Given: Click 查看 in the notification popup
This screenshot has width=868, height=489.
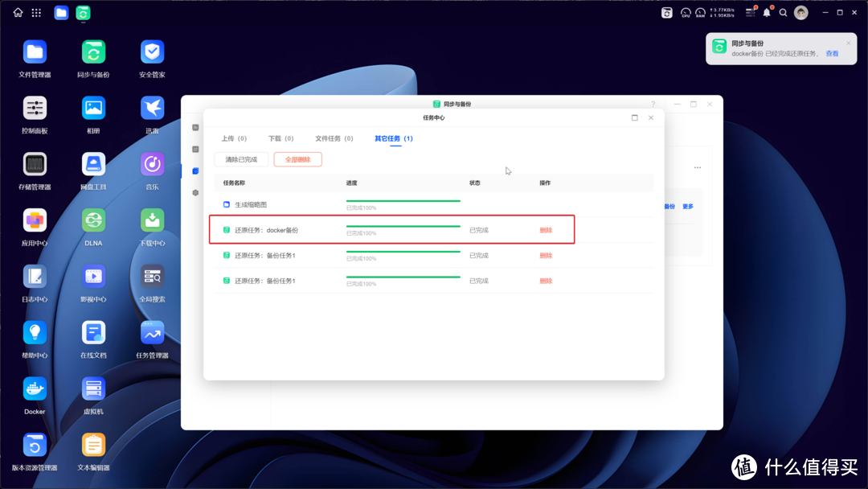Looking at the screenshot, I should coord(832,54).
